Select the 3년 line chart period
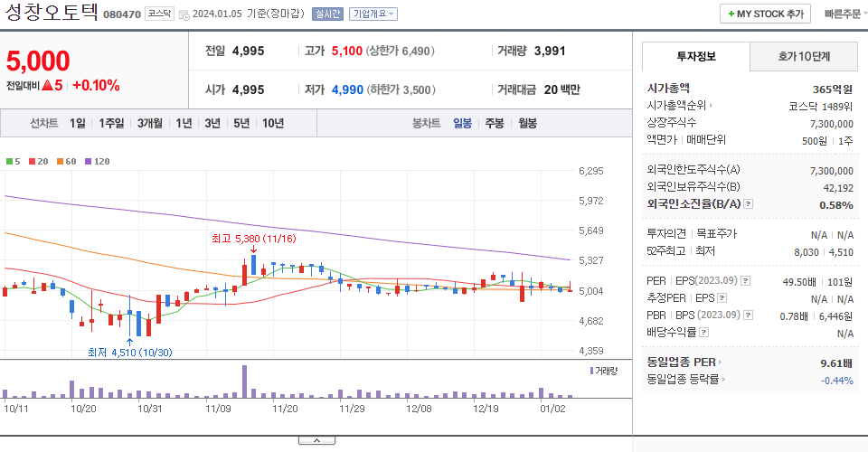868x452 pixels. pos(212,123)
